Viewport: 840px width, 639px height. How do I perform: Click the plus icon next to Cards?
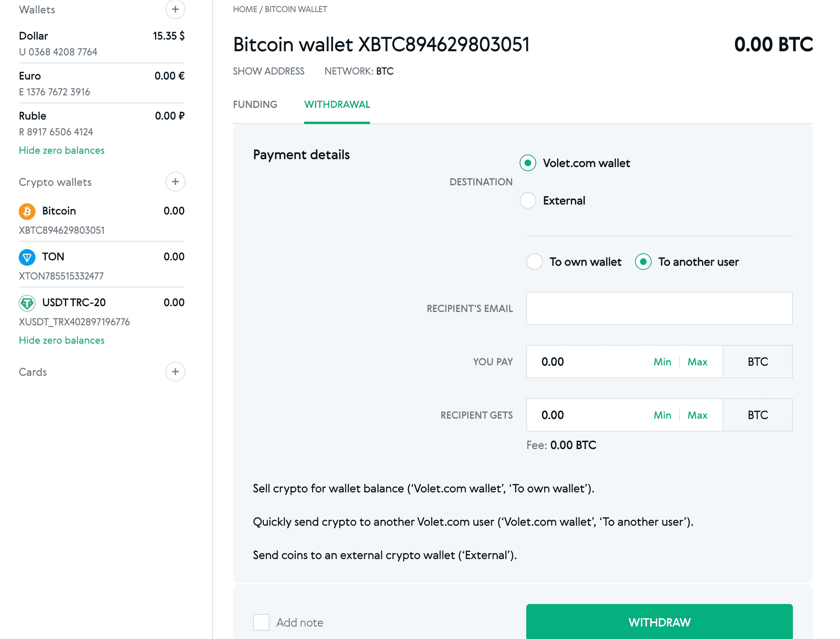pyautogui.click(x=175, y=371)
